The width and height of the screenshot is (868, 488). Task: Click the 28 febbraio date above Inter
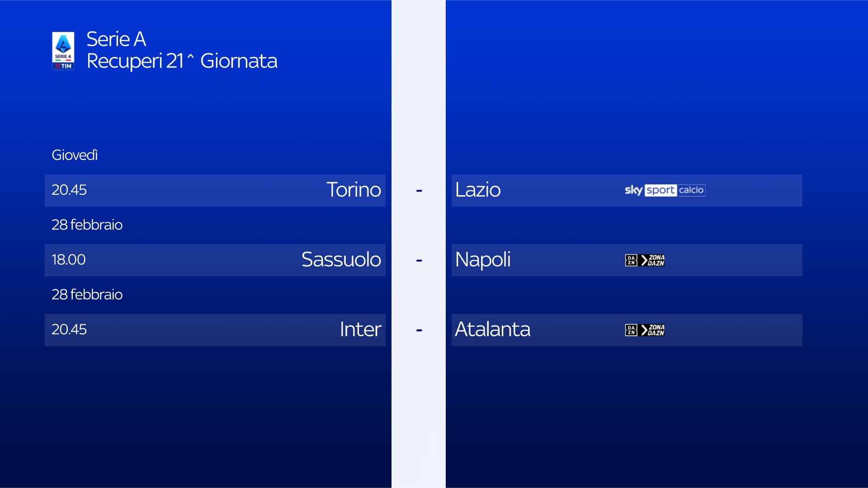coord(87,295)
